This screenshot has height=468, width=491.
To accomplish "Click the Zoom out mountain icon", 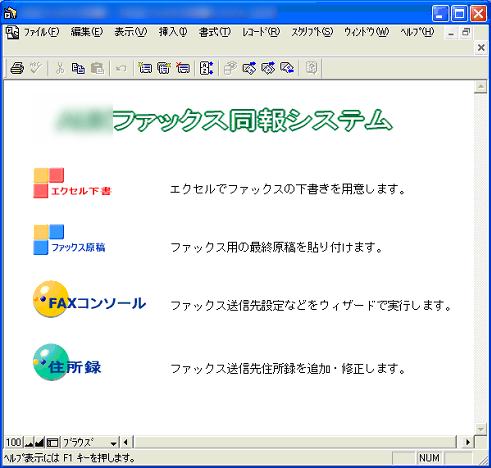I will pos(29,442).
